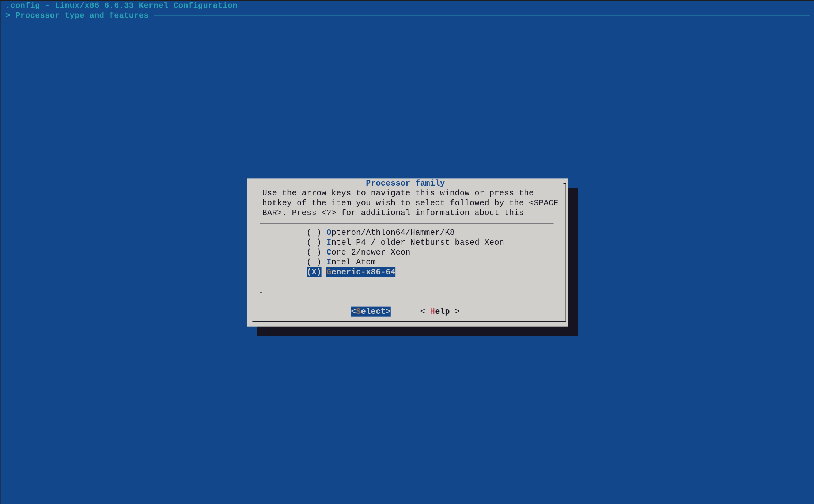
Task: Click the blue O hotkey letter of Opteron
Action: 329,232
